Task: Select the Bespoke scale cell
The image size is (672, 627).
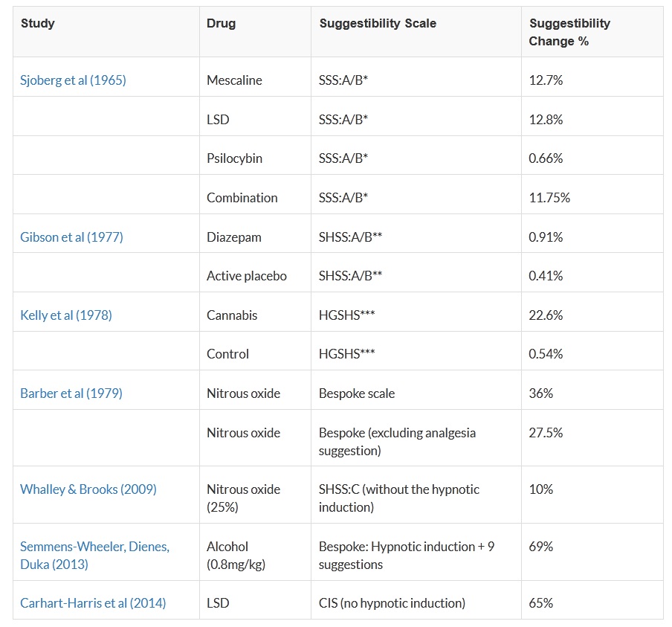Action: (357, 393)
